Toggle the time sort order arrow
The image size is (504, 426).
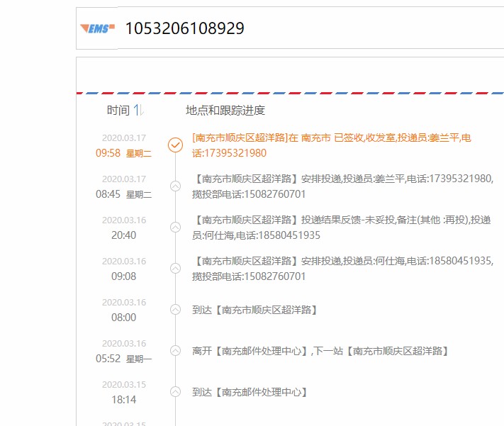coord(139,111)
